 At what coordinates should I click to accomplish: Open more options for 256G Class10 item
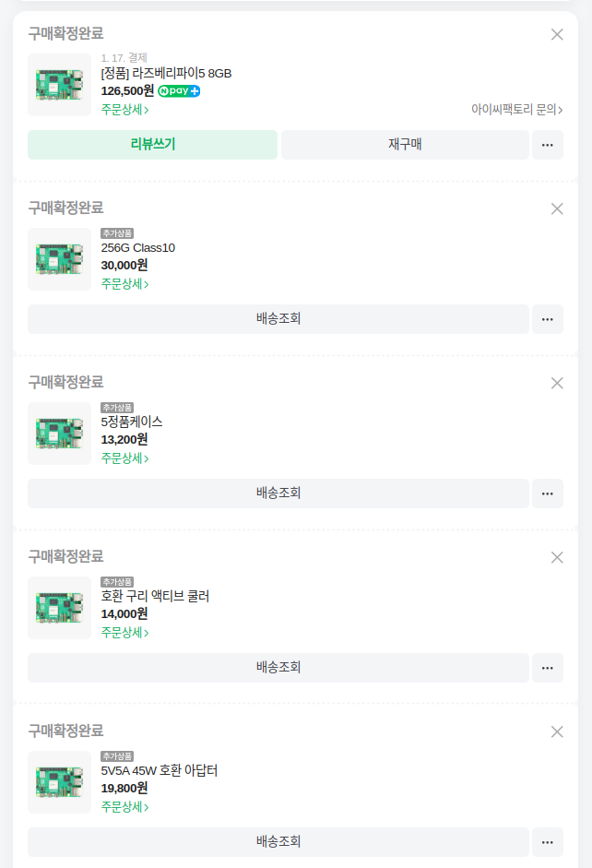pyautogui.click(x=548, y=319)
